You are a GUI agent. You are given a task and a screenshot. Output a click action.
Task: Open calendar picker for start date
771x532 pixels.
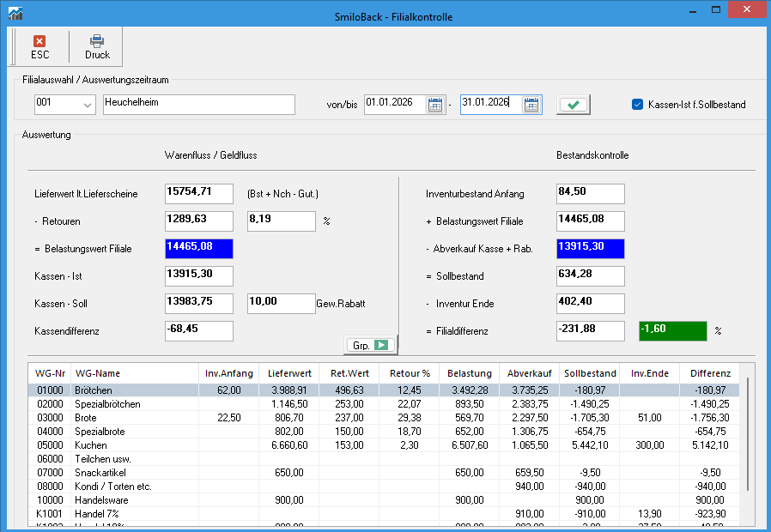click(x=435, y=105)
